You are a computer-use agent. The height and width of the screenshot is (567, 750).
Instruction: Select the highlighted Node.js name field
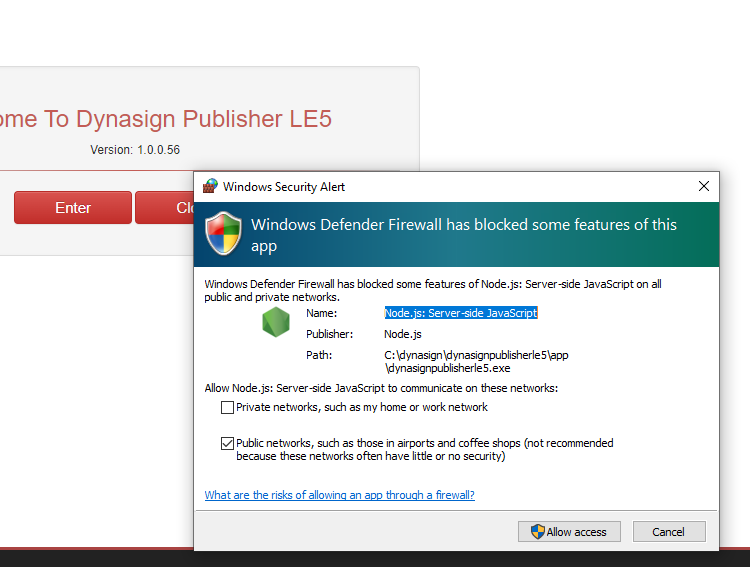point(461,313)
